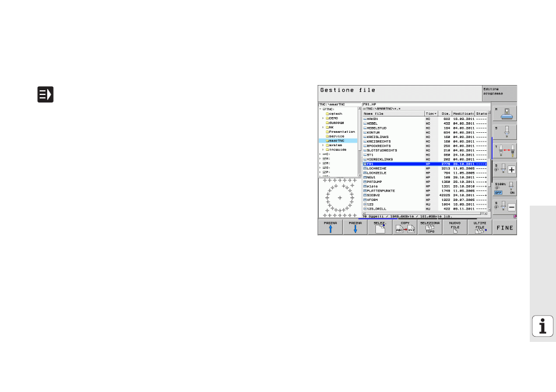Screen dimensions: 556x392
Task: Expand the NK folder
Action: tap(323, 127)
